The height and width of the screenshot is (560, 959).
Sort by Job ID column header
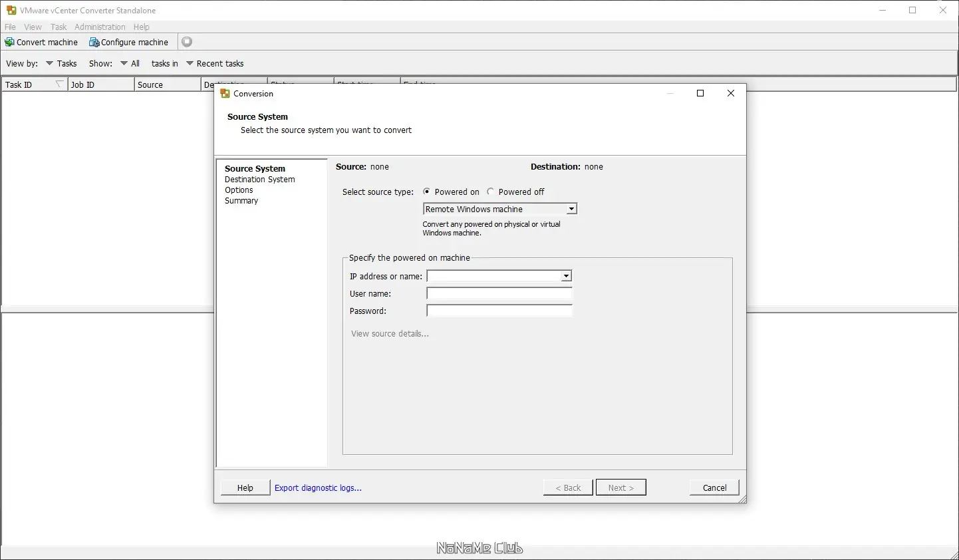(x=101, y=84)
